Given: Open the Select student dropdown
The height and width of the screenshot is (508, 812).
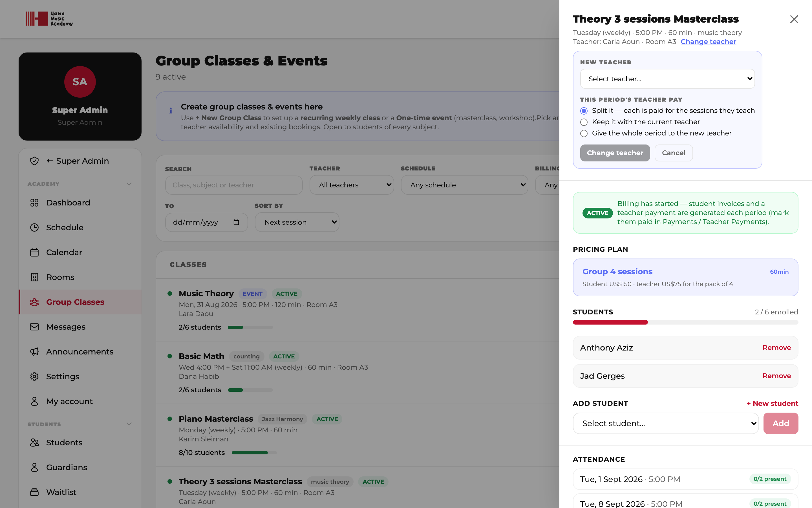Looking at the screenshot, I should (x=666, y=423).
